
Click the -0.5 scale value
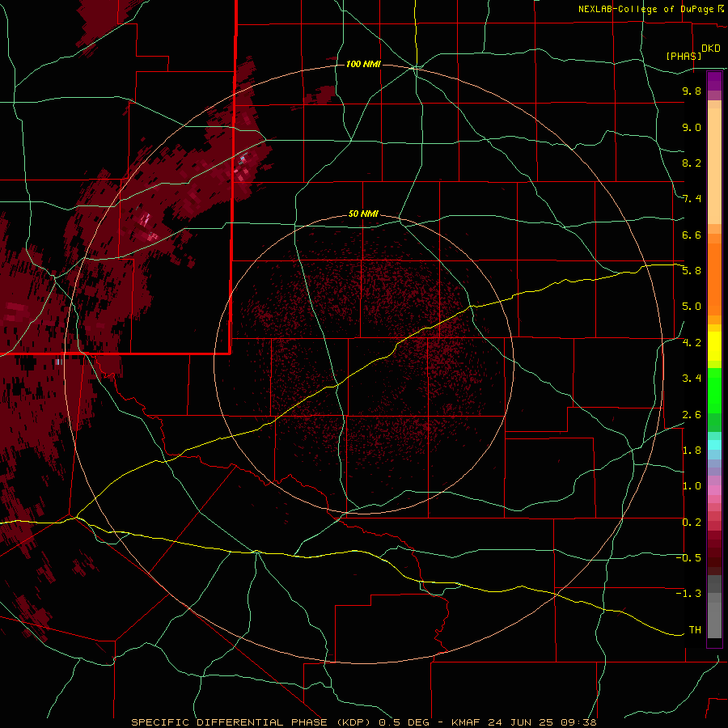(688, 558)
